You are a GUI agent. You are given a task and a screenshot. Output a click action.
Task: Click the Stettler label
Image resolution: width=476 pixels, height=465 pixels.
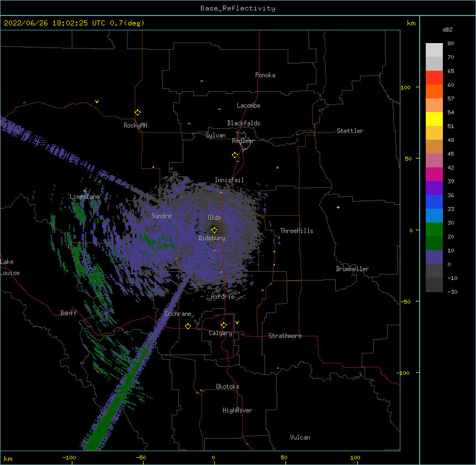350,131
